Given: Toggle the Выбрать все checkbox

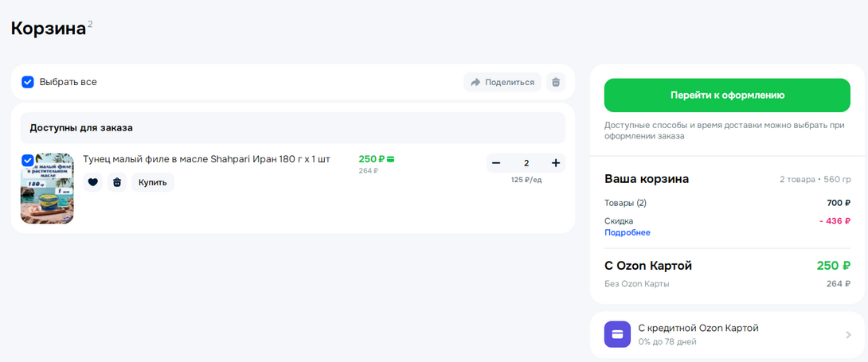Looking at the screenshot, I should pos(28,82).
